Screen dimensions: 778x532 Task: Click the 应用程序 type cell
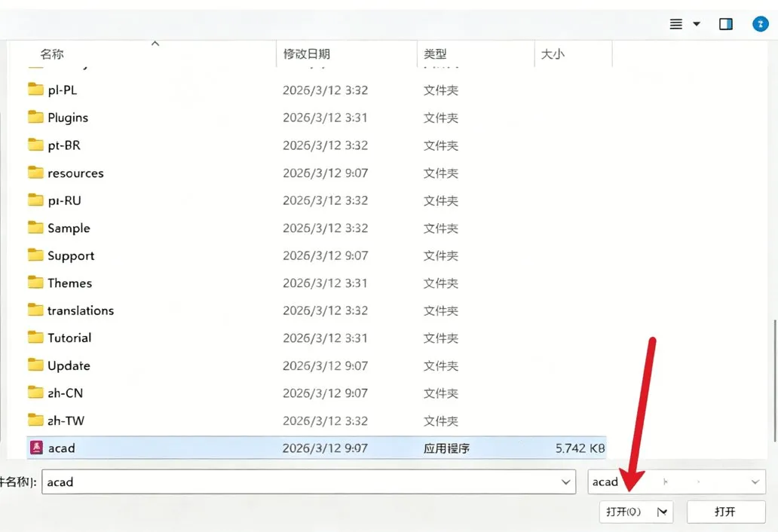446,448
